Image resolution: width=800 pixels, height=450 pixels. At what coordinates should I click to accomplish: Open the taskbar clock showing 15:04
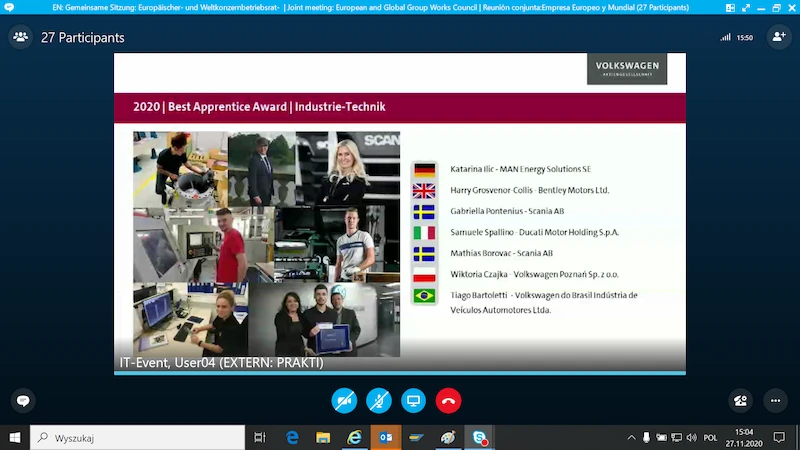coord(744,438)
